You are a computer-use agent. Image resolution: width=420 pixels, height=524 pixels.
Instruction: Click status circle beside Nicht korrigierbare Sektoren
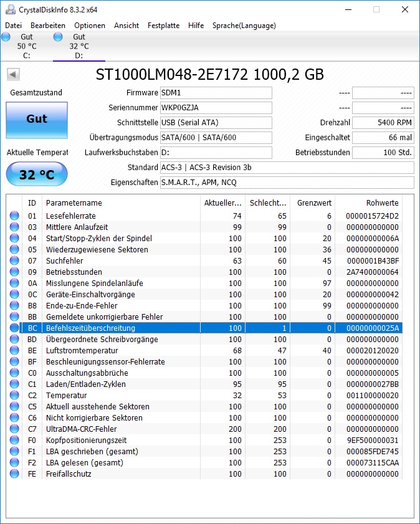(x=14, y=417)
